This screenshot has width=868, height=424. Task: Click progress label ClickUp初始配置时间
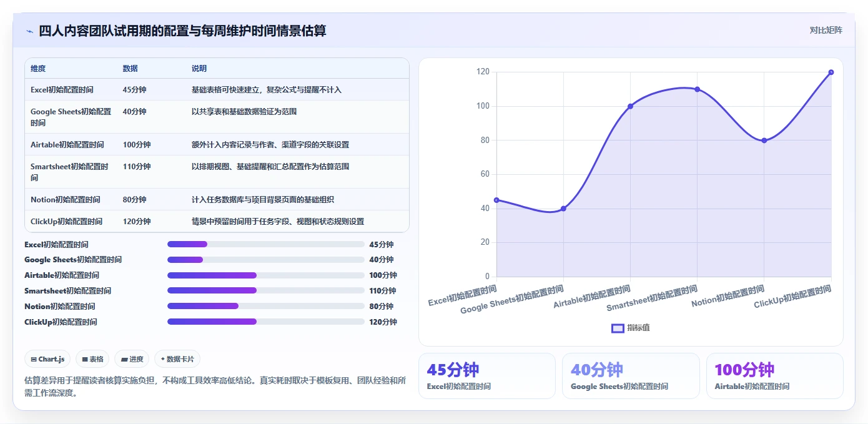(61, 322)
